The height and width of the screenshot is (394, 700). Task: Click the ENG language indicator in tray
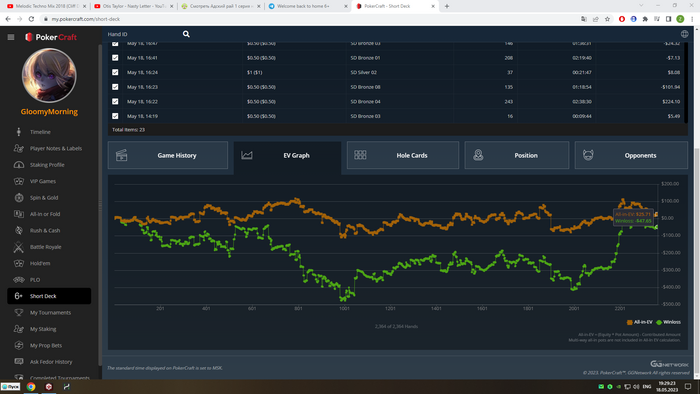click(x=646, y=386)
